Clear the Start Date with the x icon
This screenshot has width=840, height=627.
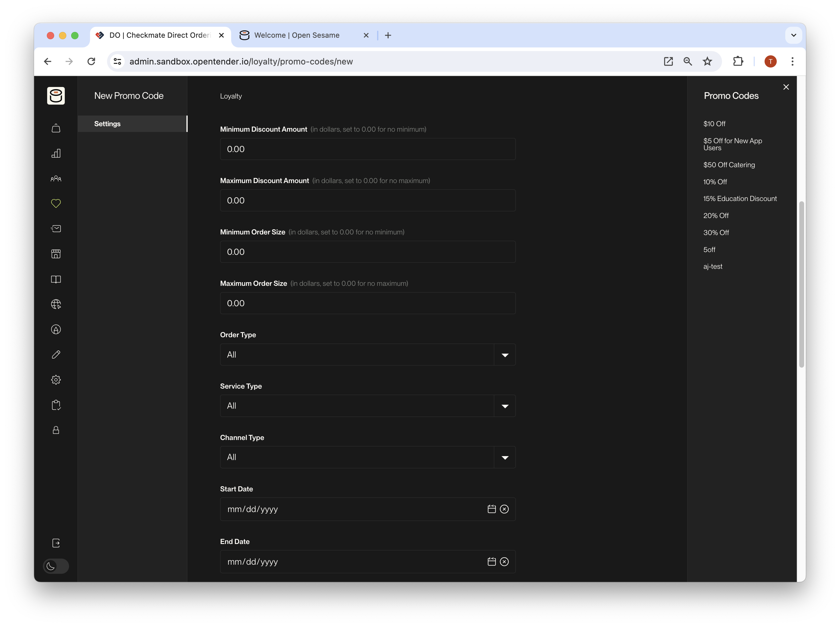point(504,509)
